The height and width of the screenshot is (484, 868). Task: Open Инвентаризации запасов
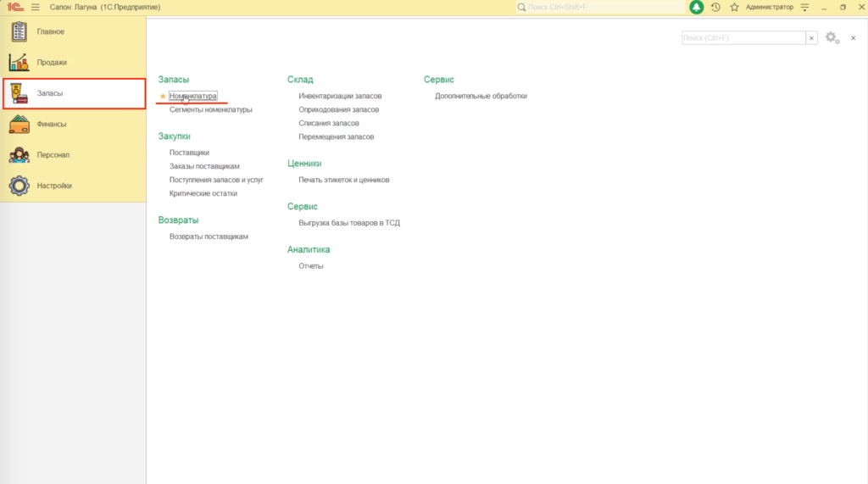pos(340,96)
